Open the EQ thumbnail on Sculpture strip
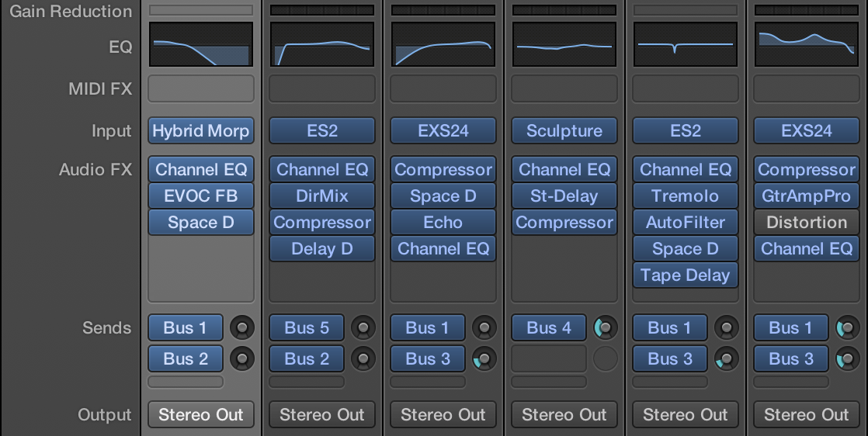 (564, 45)
